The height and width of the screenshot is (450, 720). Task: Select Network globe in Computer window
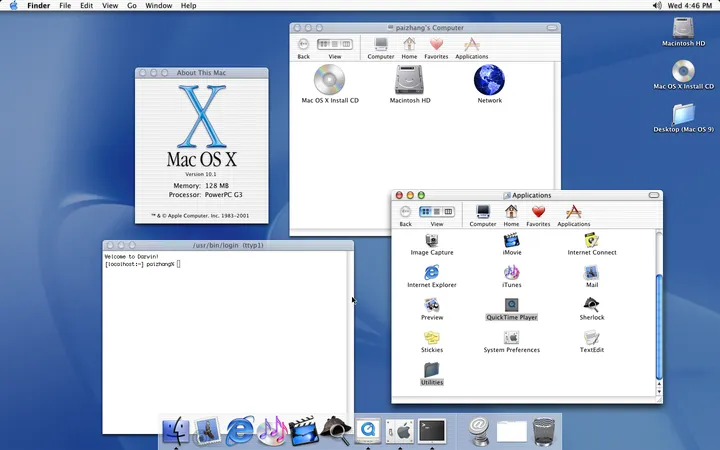[x=489, y=79]
